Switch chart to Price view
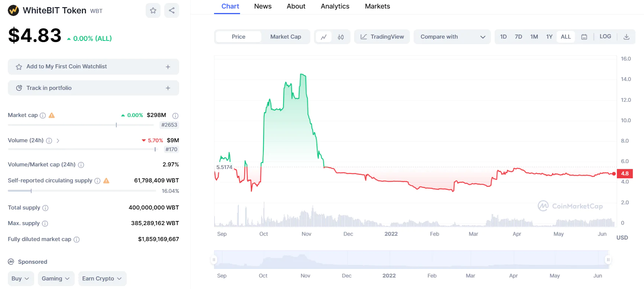The height and width of the screenshot is (289, 644). [x=239, y=37]
